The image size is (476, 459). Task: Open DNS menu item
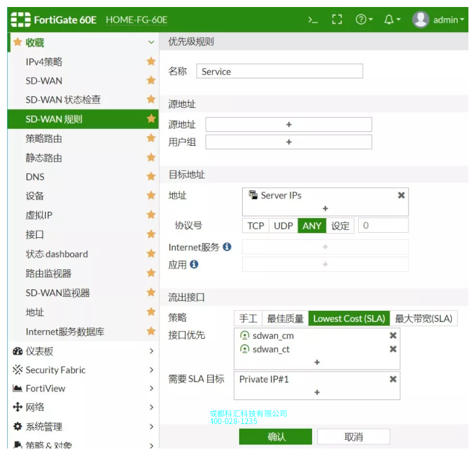[x=35, y=177]
